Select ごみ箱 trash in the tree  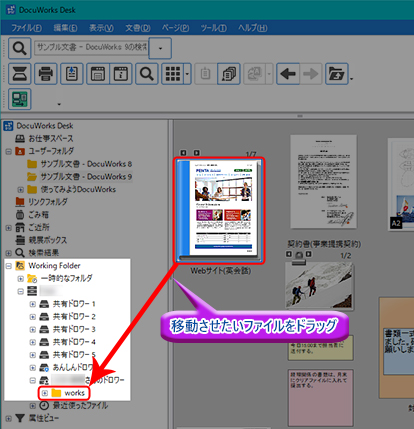(x=39, y=214)
